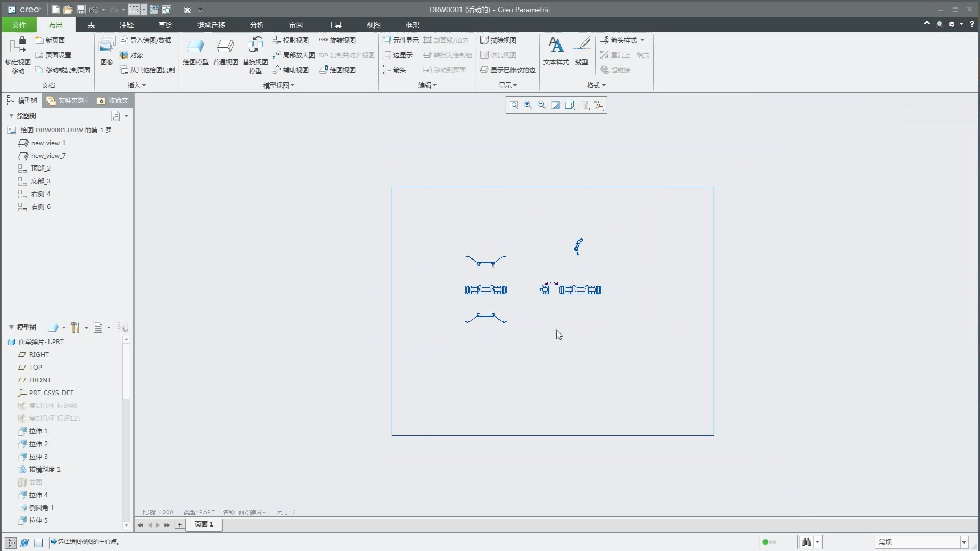The image size is (980, 551).
Task: Click the Close window X icon in quick access toolbar
Action: click(x=187, y=10)
